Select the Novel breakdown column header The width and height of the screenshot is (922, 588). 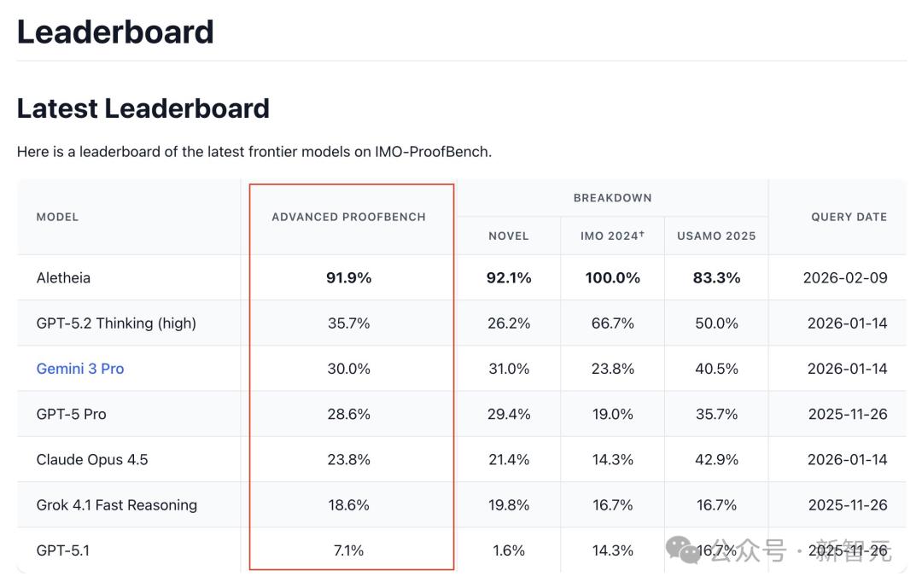509,236
